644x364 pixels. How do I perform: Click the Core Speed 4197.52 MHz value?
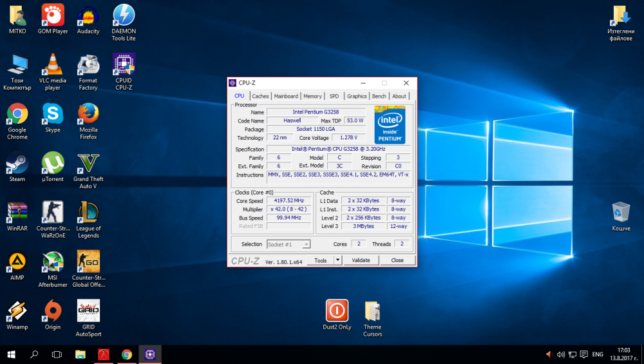[x=289, y=200]
